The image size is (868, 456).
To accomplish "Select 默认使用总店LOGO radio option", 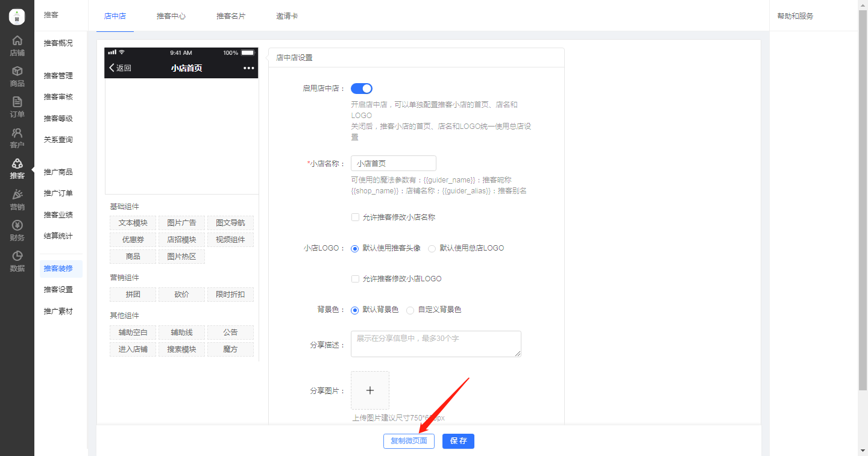I will (432, 248).
